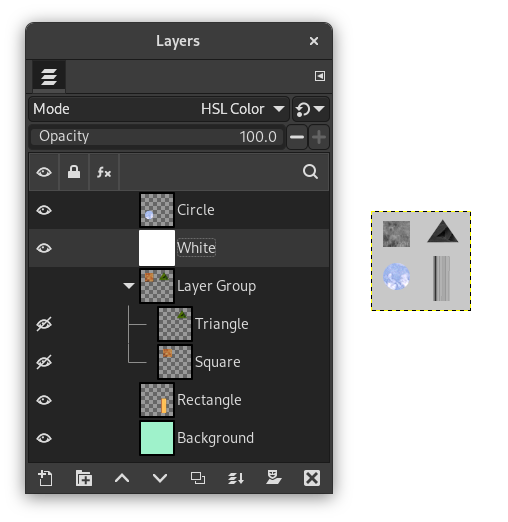Image resolution: width=508 pixels, height=522 pixels.
Task: Click the Triangle layer name
Action: coord(222,324)
